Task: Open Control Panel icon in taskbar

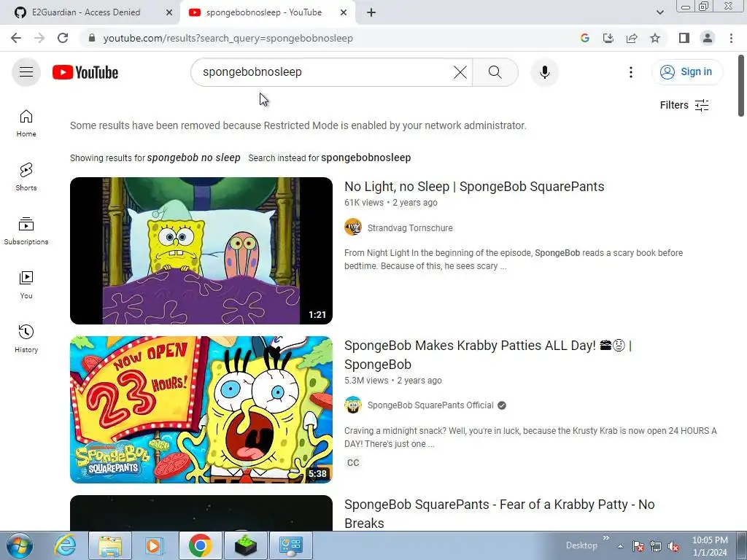Action: (290, 545)
